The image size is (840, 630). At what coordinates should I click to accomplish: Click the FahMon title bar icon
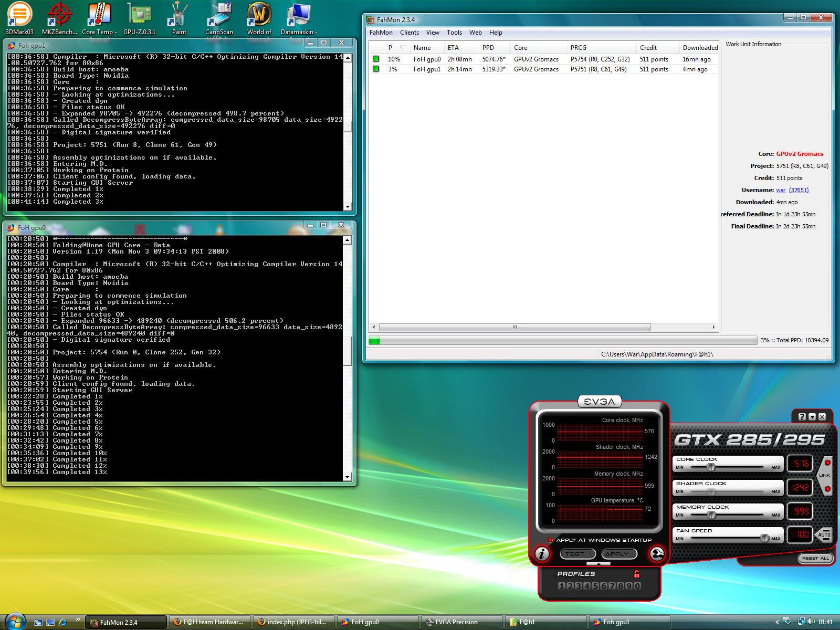coord(370,20)
